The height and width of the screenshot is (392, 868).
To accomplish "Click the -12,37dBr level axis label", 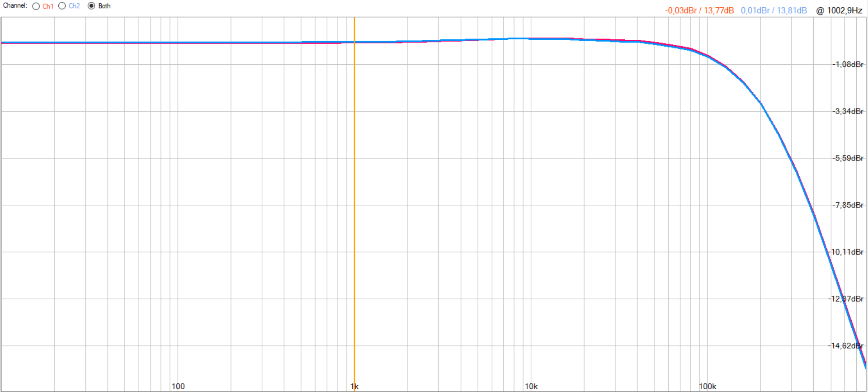I will [x=846, y=299].
